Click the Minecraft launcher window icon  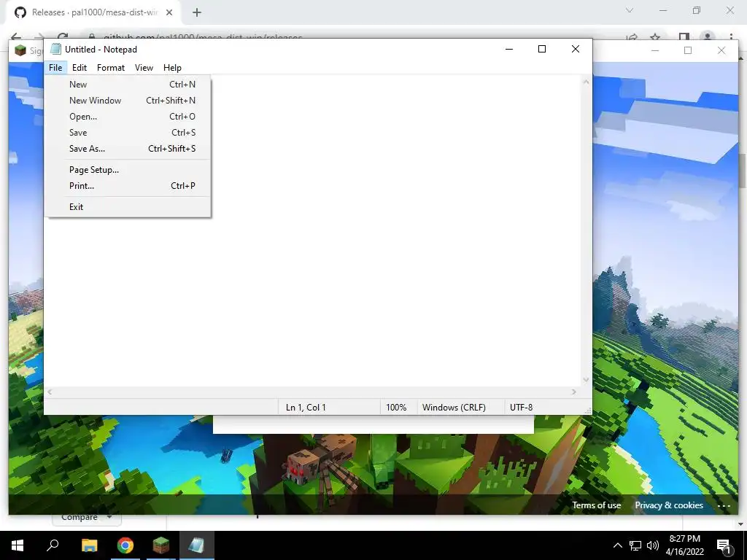20,50
